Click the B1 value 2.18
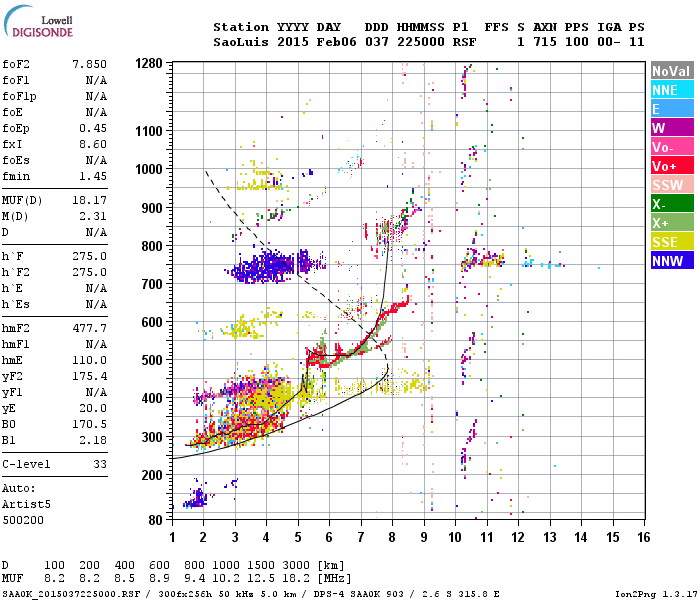The image size is (700, 600). [x=93, y=440]
